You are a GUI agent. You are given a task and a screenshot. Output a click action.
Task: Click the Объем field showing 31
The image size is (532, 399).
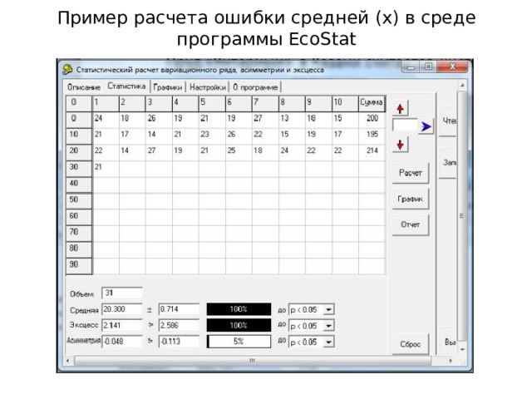coord(122,293)
